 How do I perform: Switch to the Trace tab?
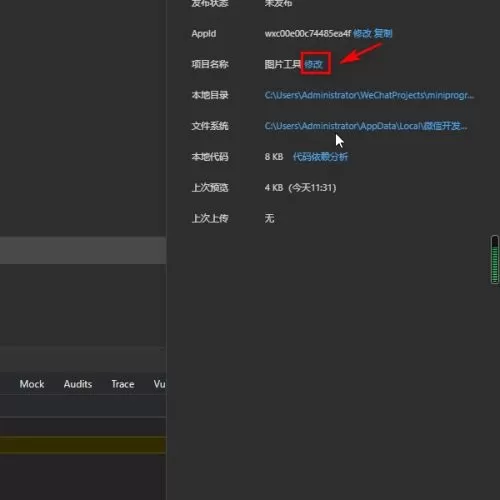click(x=123, y=384)
